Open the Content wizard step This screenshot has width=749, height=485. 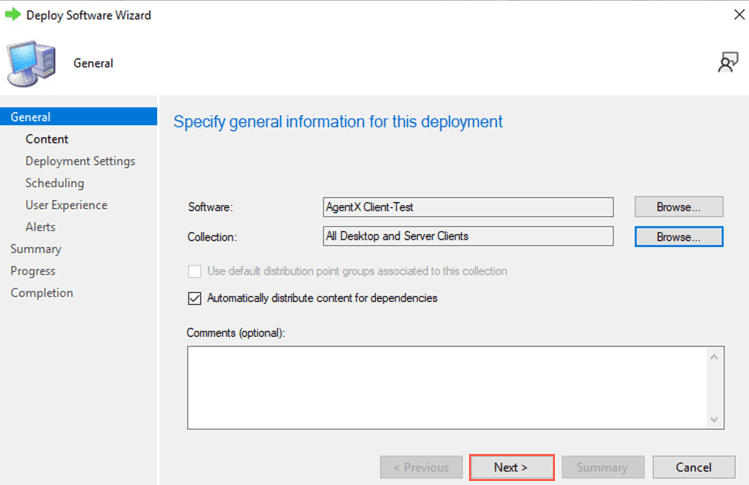tap(47, 139)
